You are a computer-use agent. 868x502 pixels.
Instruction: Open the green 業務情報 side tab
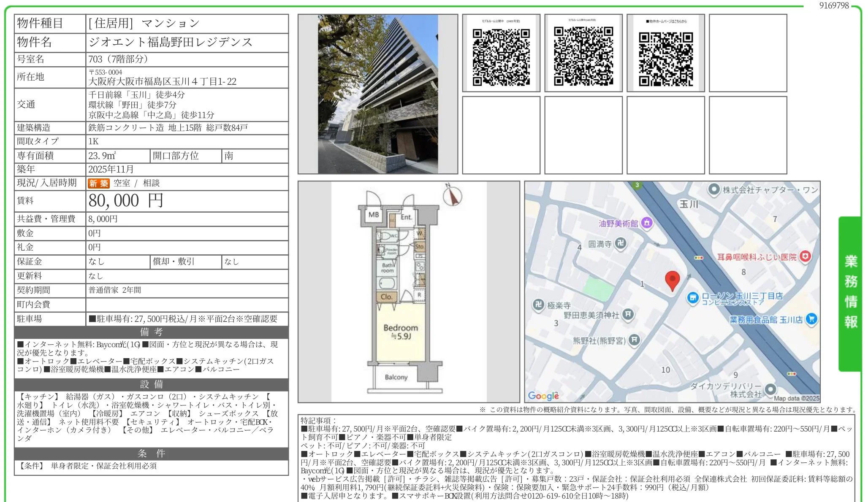[x=850, y=293]
